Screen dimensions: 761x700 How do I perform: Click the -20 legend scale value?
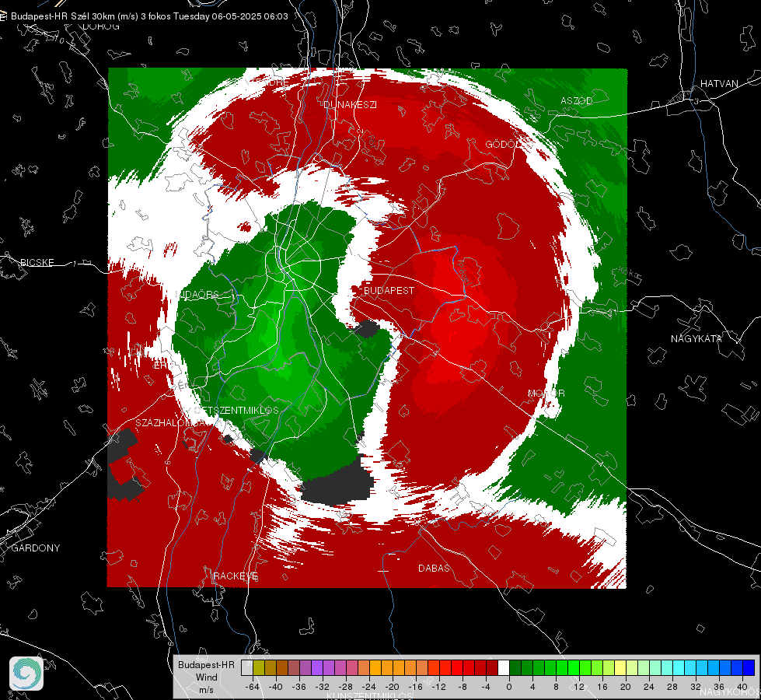392,687
